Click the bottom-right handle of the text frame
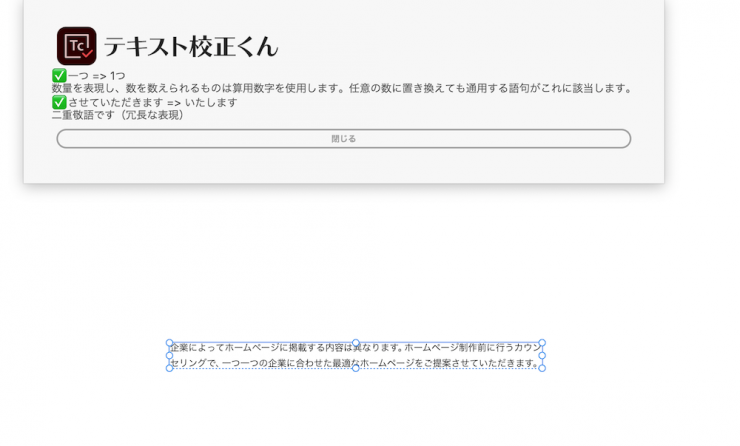740x446 pixels. coord(542,367)
